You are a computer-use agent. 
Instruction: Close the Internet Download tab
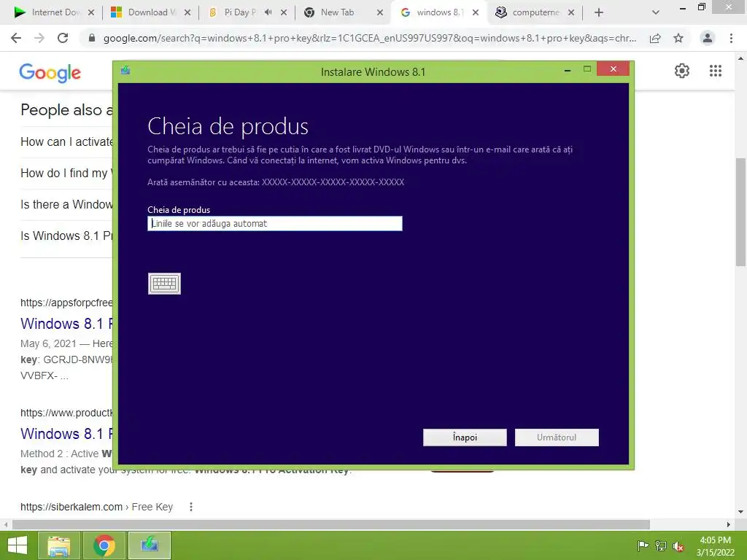(x=91, y=13)
